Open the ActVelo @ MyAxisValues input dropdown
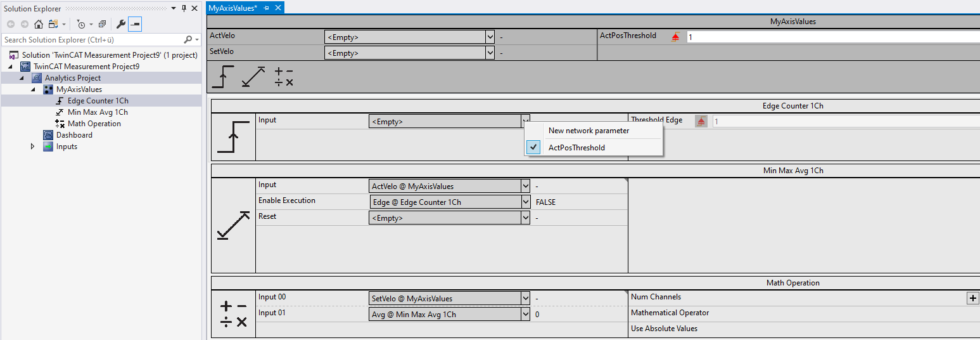Image resolution: width=980 pixels, height=340 pixels. [x=525, y=186]
